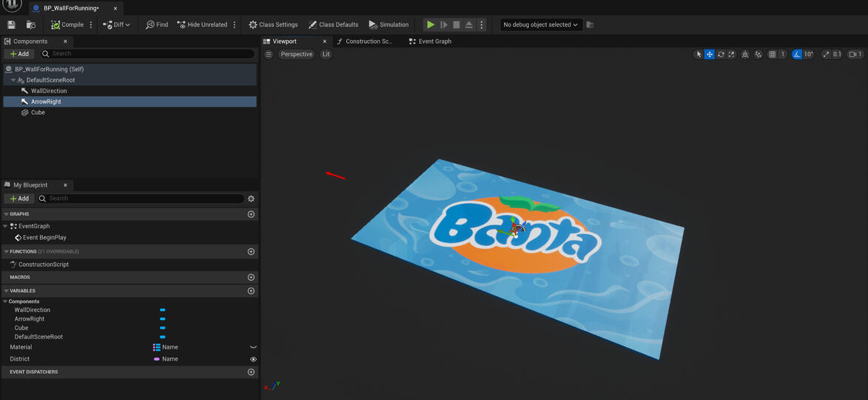Select the rotate gizmo tool
868x400 pixels.
(x=721, y=54)
